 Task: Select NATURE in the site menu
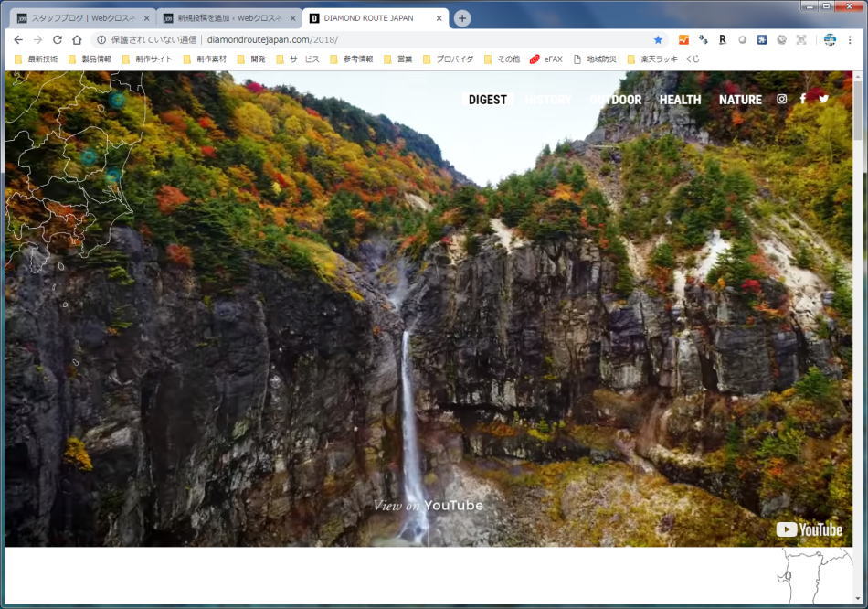[740, 99]
